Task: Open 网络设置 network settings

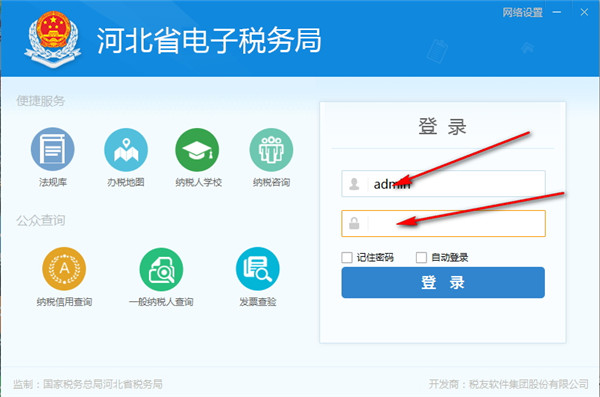Action: [x=522, y=13]
